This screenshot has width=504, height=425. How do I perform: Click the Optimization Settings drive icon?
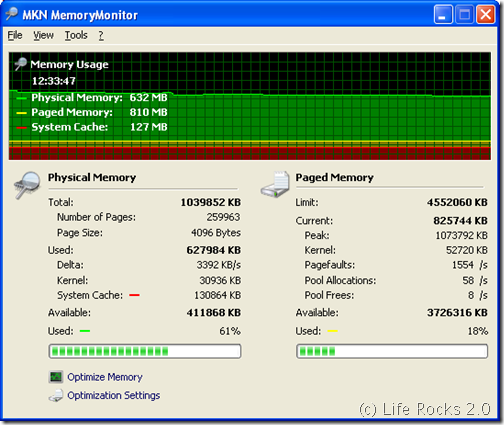[56, 396]
